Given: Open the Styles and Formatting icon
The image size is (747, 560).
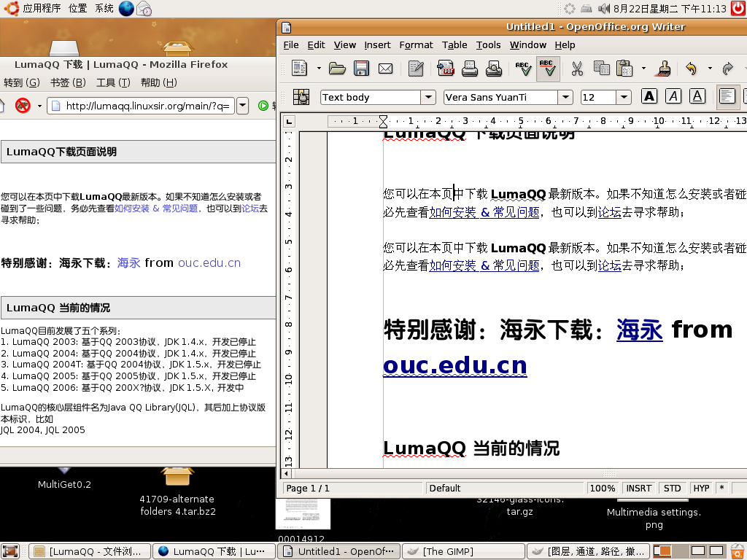Looking at the screenshot, I should (301, 97).
